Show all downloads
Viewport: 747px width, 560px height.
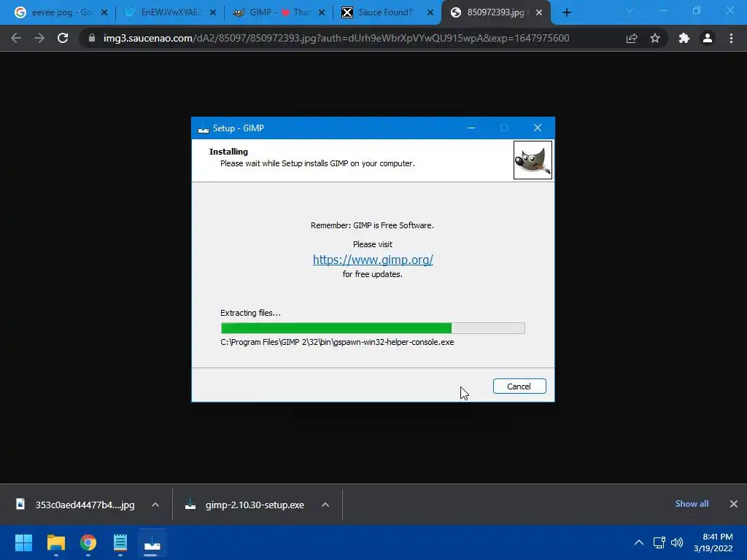coord(692,504)
